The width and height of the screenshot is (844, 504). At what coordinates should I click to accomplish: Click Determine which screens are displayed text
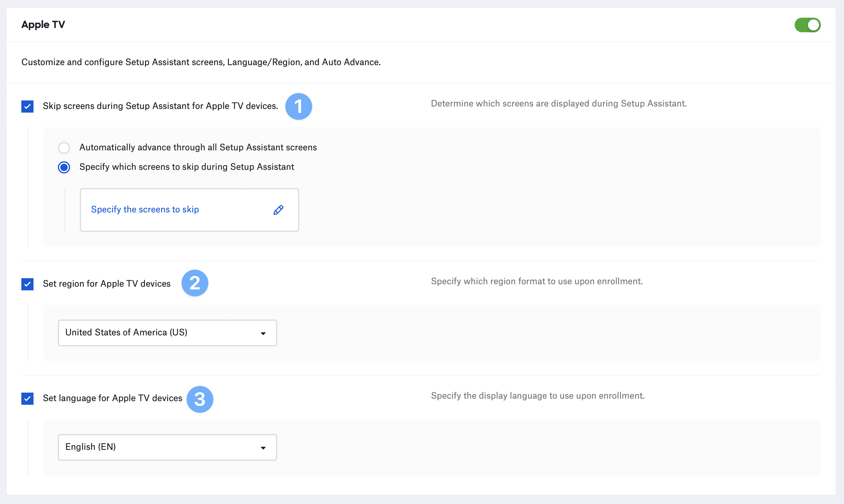pyautogui.click(x=559, y=103)
